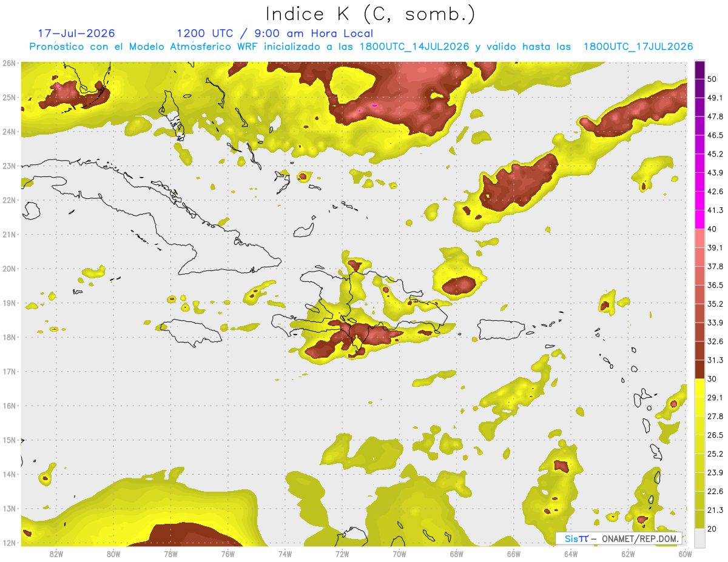
Task: Click the colorbar value "33.9"
Action: 715,323
